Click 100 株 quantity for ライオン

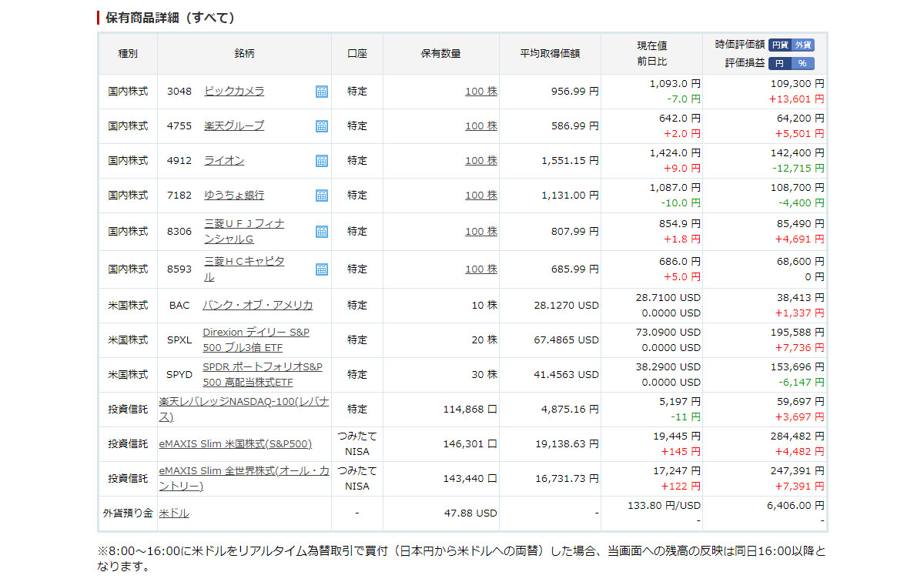click(480, 161)
